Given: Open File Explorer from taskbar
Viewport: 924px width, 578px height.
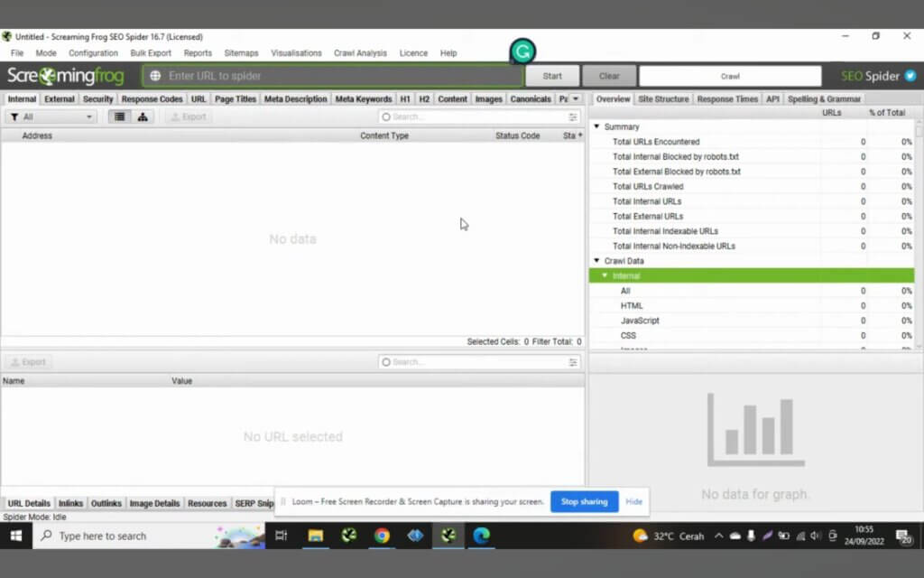Looking at the screenshot, I should pyautogui.click(x=316, y=536).
